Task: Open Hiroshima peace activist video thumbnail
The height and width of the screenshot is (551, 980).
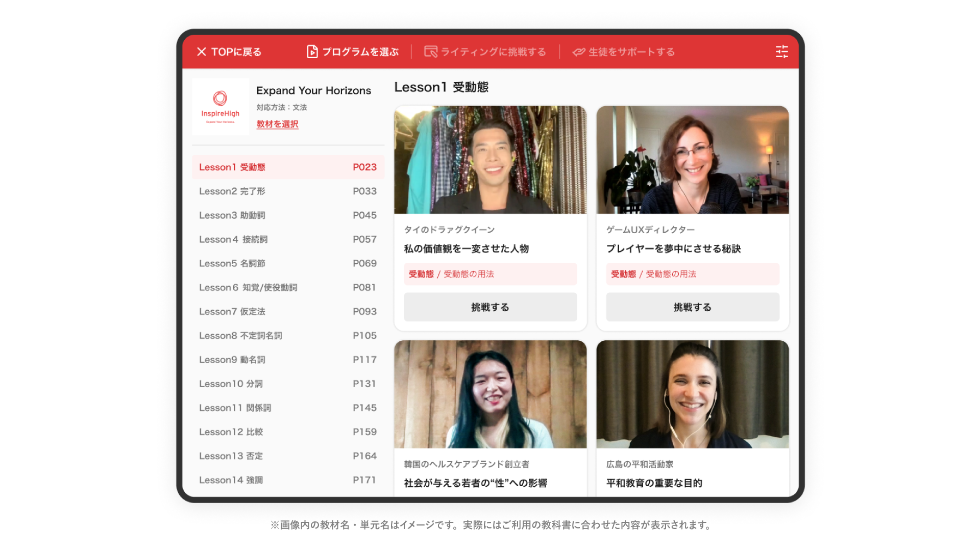Action: pos(692,394)
